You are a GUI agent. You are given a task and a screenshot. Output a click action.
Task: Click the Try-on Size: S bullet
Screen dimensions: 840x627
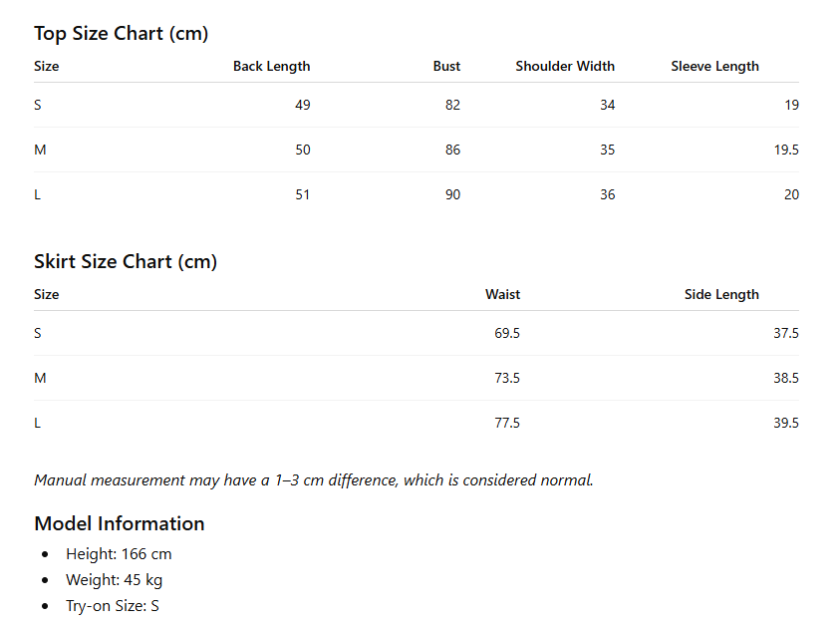[x=113, y=606]
